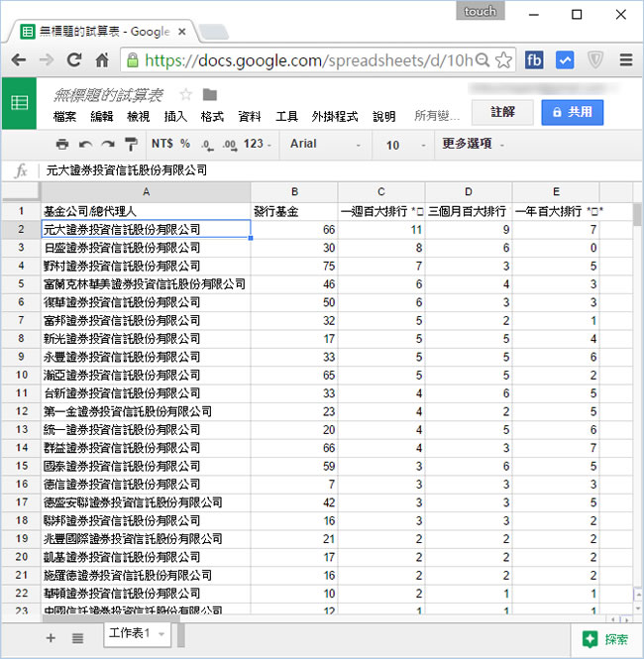The image size is (644, 659).
Task: Open the 說明 menu
Action: pos(384,116)
